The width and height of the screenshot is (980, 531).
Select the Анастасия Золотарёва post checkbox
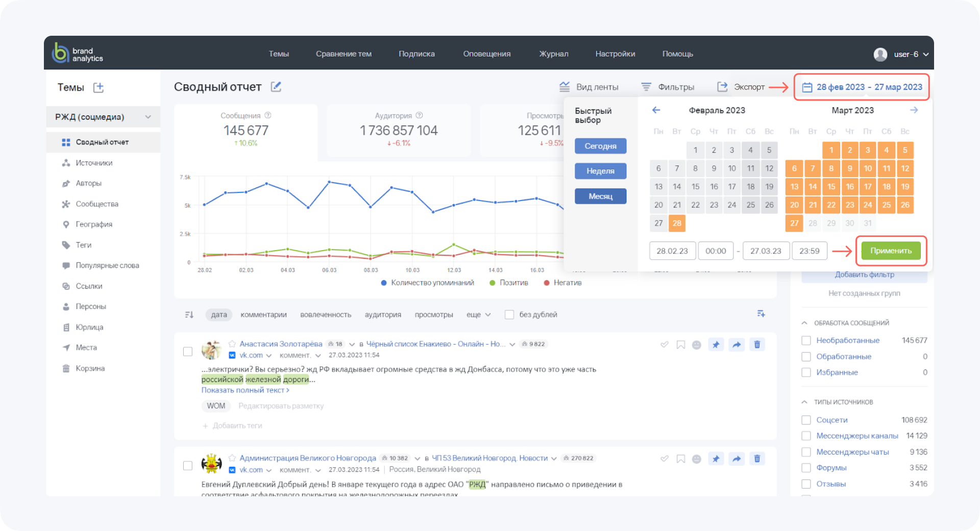pos(188,351)
